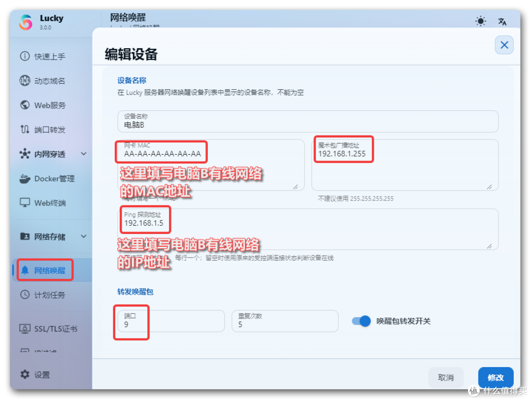Click the Lucky logo icon

tap(26, 22)
